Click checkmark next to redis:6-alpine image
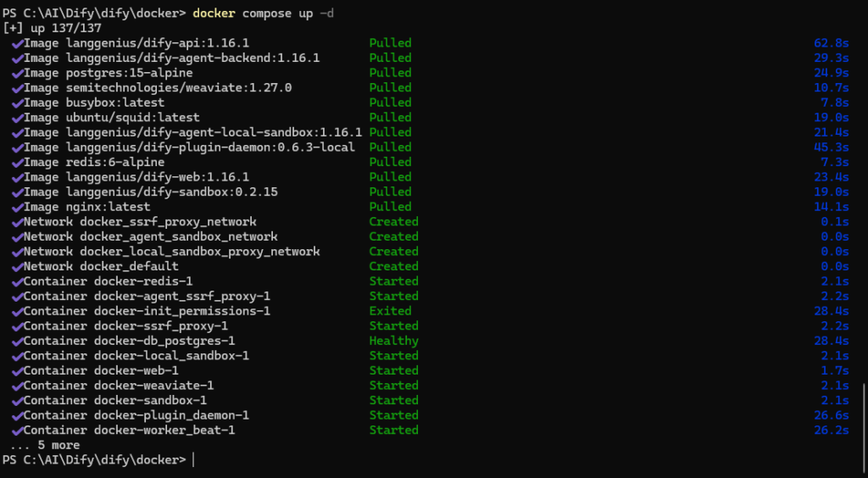 coord(17,163)
